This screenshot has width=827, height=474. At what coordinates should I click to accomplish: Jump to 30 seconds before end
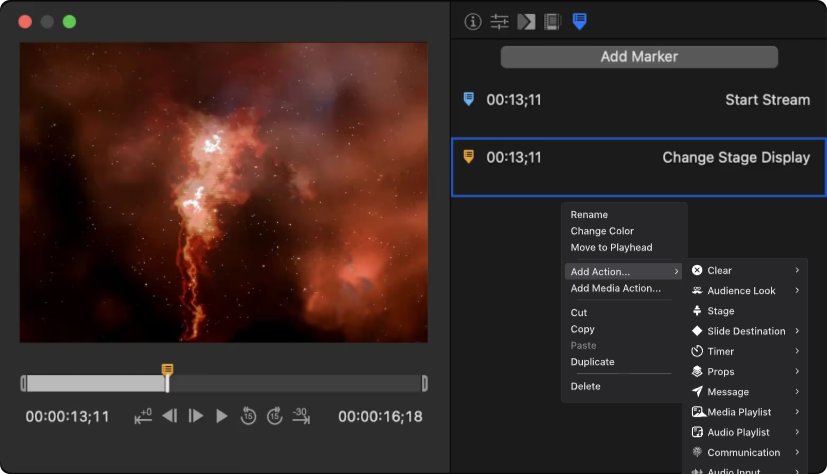301,416
